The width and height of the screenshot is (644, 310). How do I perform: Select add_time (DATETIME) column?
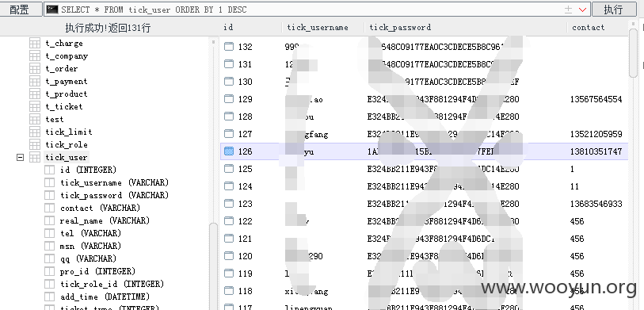pyautogui.click(x=105, y=297)
